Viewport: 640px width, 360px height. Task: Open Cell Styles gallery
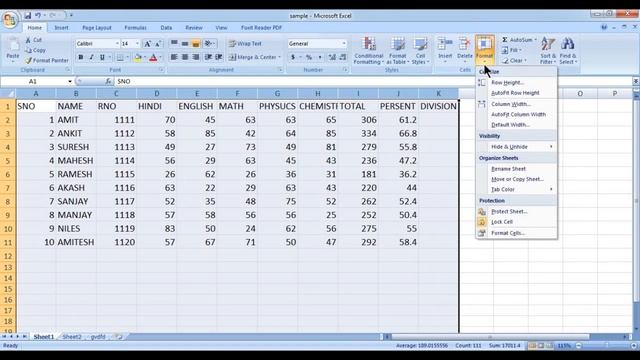[420, 51]
